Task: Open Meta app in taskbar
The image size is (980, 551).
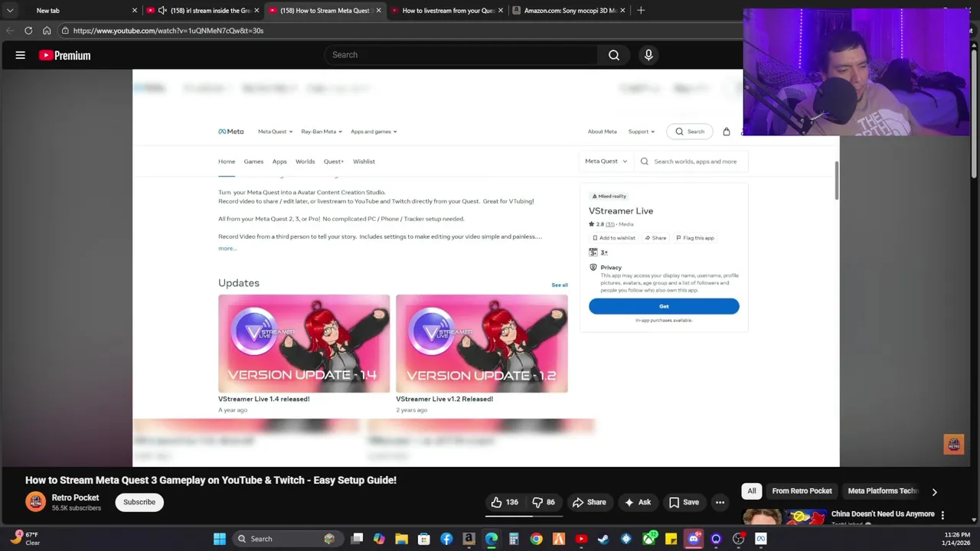Action: click(761, 539)
